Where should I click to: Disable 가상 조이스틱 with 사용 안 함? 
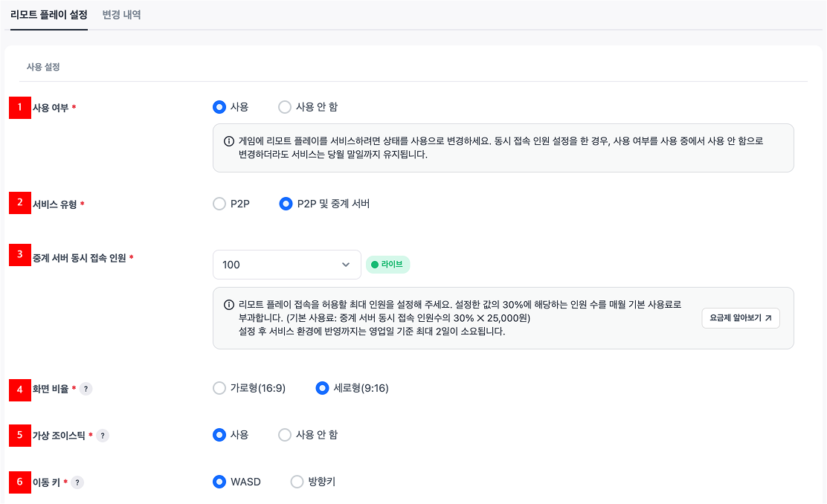[285, 435]
